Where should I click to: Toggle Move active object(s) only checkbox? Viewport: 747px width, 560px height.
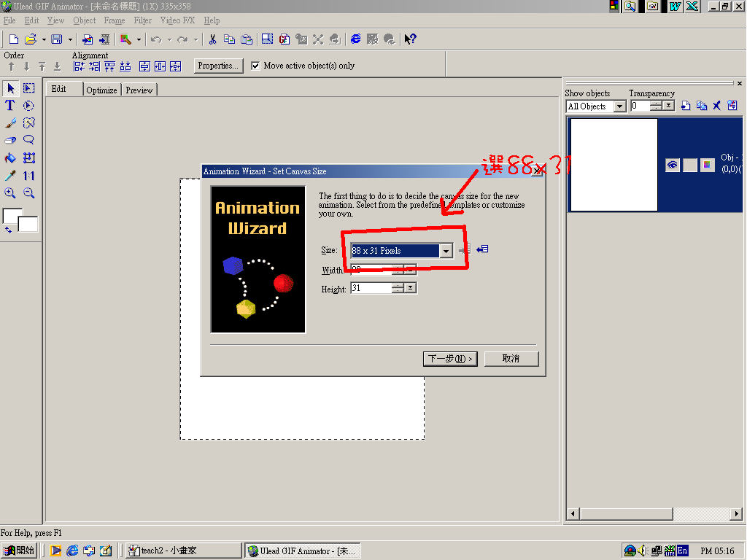(x=255, y=66)
